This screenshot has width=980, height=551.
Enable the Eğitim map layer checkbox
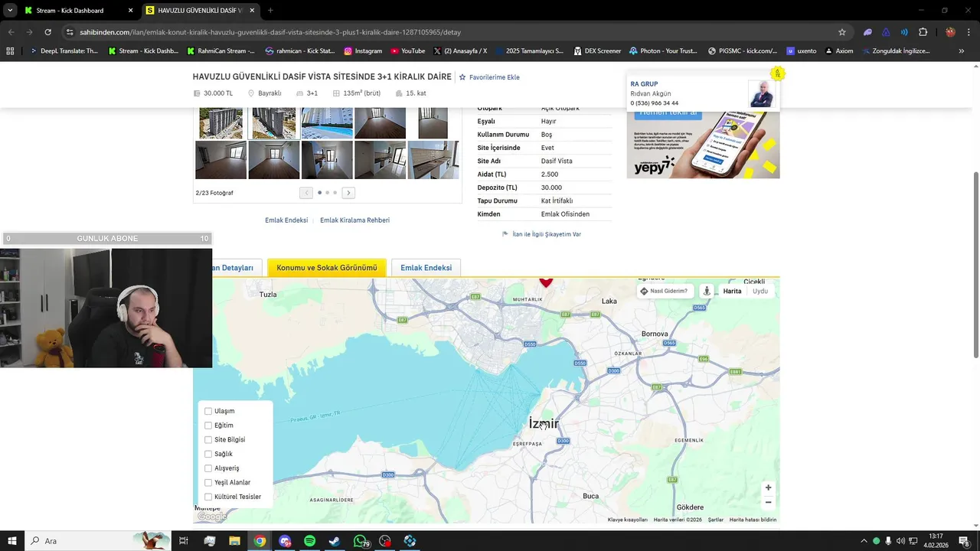207,425
